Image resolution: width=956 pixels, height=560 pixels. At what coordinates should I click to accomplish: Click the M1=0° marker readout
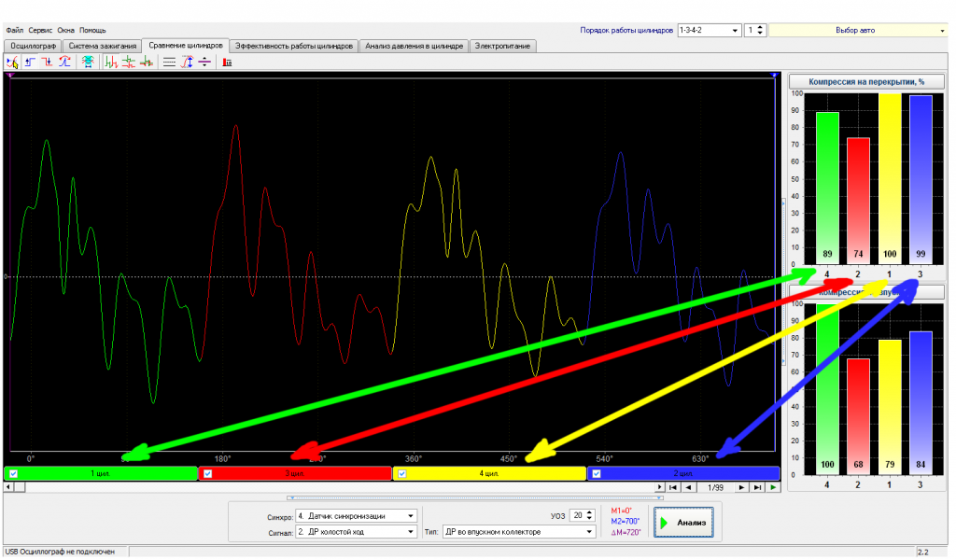click(621, 511)
